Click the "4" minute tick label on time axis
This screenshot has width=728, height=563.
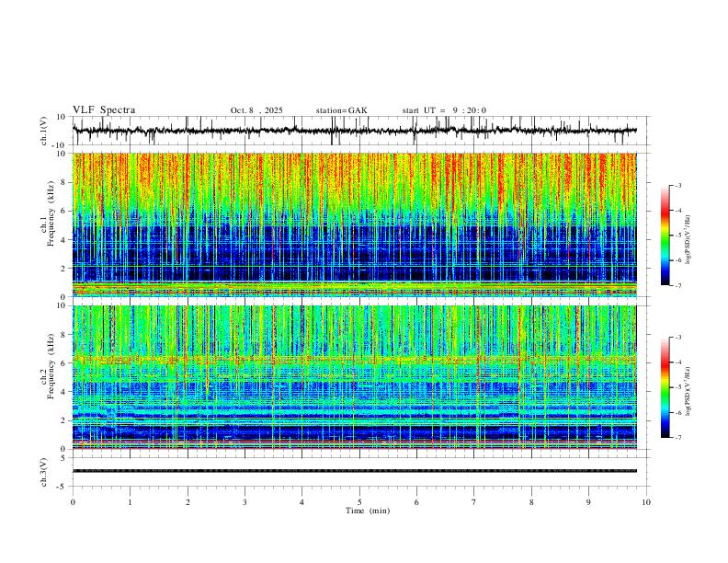click(302, 502)
